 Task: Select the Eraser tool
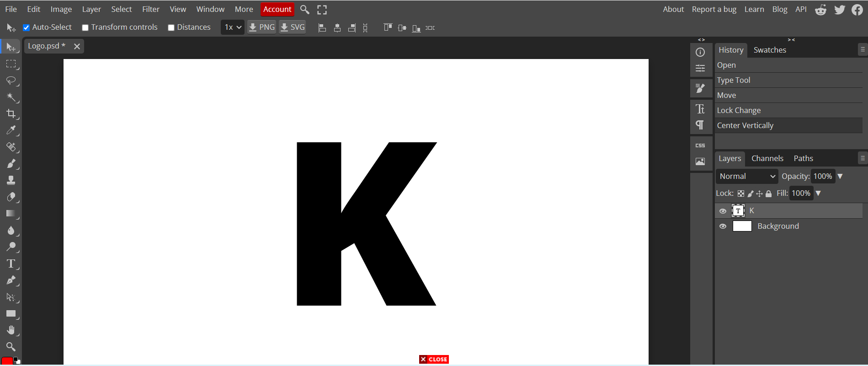tap(11, 197)
